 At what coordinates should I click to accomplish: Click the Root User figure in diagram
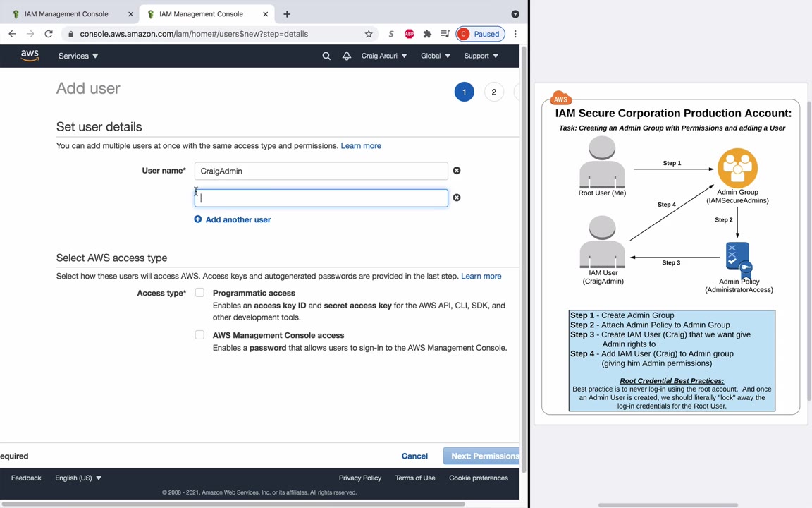coord(602,162)
